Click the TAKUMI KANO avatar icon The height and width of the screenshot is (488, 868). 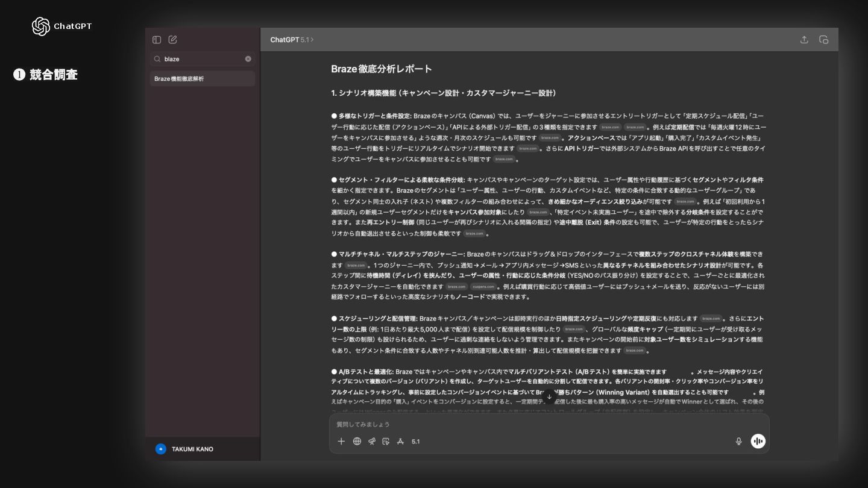(x=160, y=449)
